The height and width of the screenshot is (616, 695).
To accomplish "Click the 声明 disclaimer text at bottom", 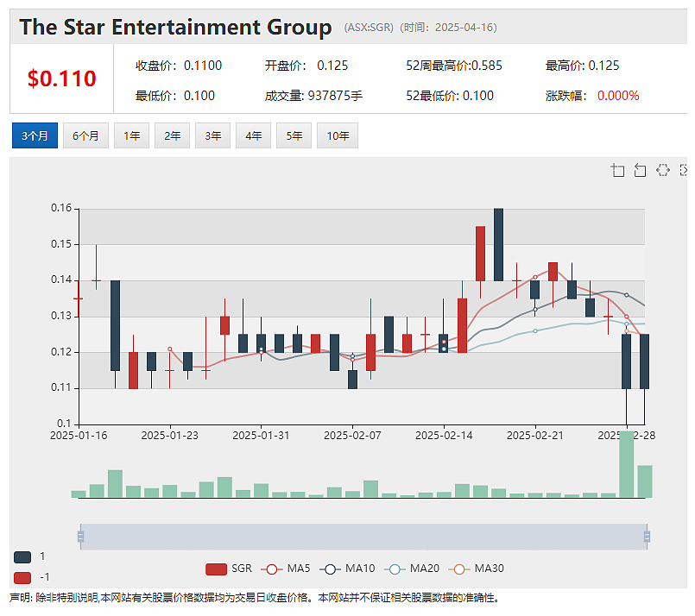I will (255, 598).
